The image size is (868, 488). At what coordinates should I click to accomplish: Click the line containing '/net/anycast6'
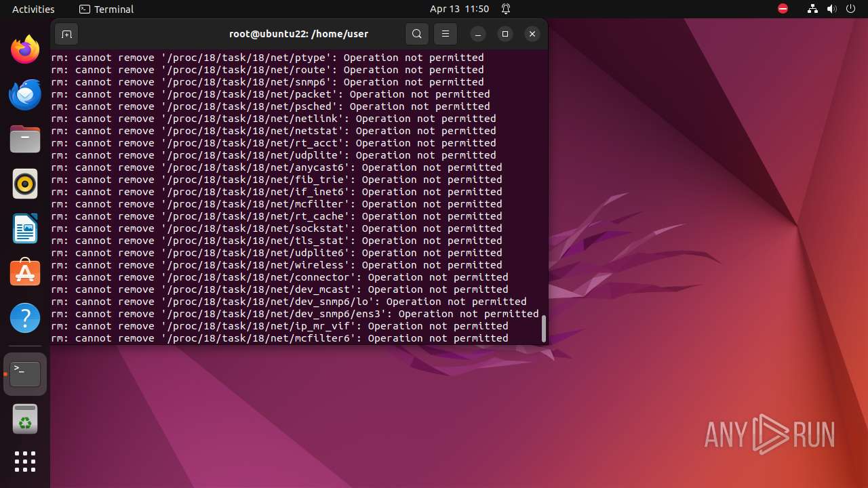pyautogui.click(x=277, y=167)
